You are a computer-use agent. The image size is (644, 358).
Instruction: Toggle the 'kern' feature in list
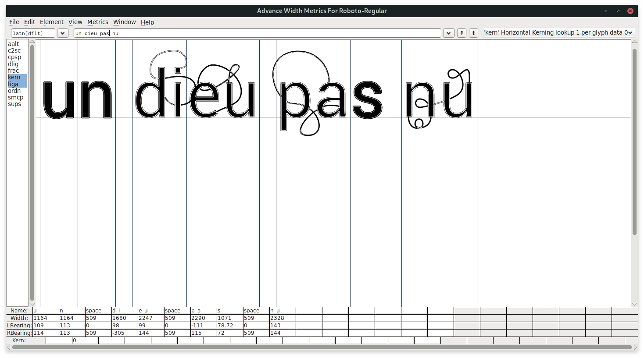click(x=14, y=78)
